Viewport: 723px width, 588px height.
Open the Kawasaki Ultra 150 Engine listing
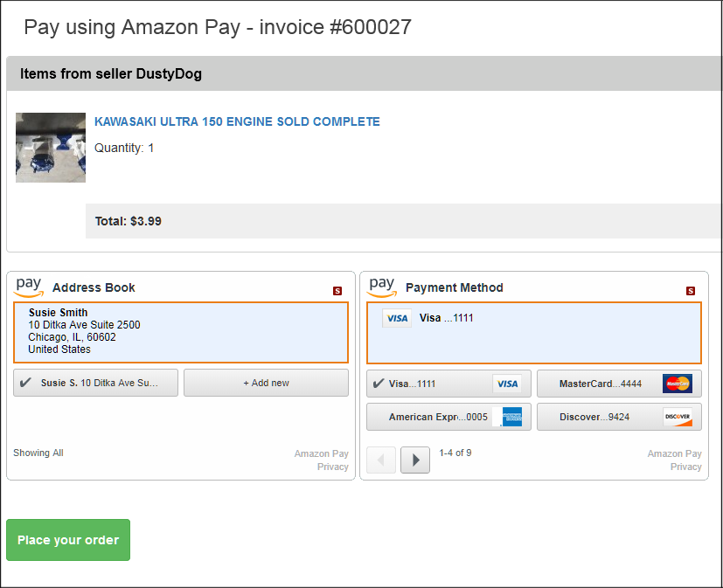pyautogui.click(x=237, y=121)
